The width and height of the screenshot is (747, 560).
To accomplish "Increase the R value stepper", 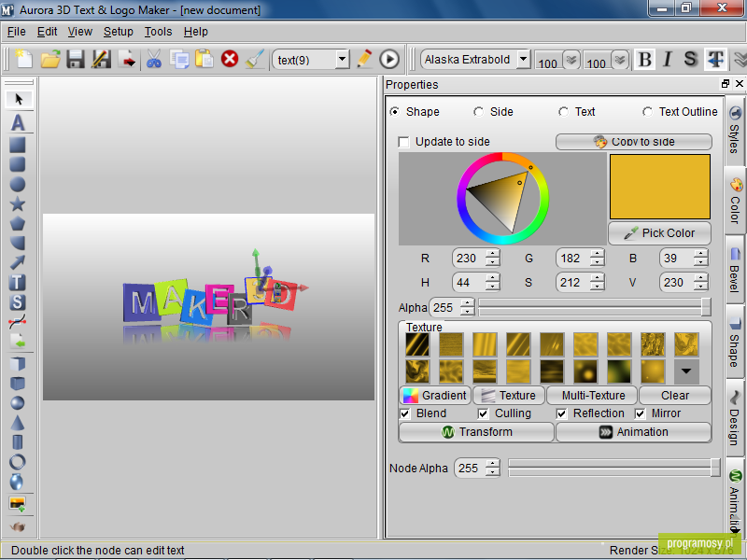I will pyautogui.click(x=493, y=253).
